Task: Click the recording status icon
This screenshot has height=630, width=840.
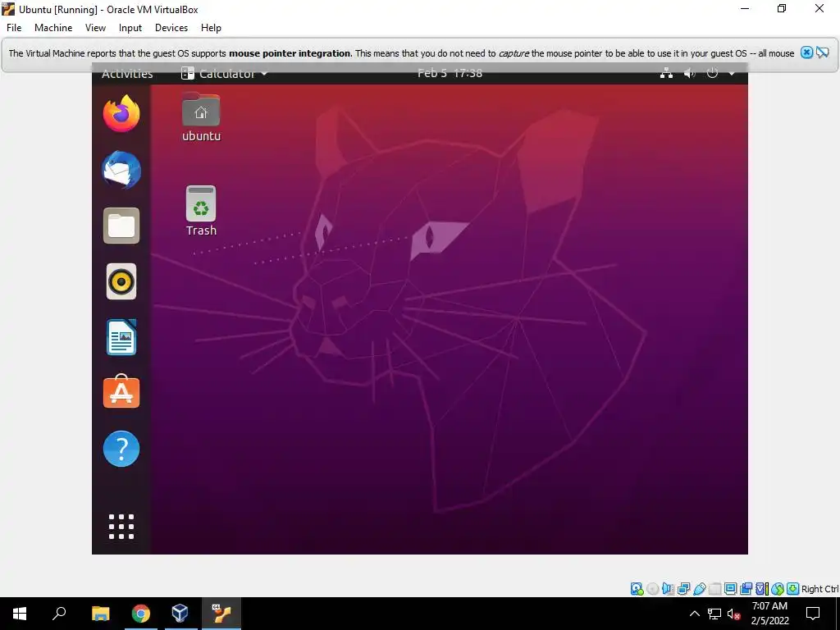Action: click(746, 589)
